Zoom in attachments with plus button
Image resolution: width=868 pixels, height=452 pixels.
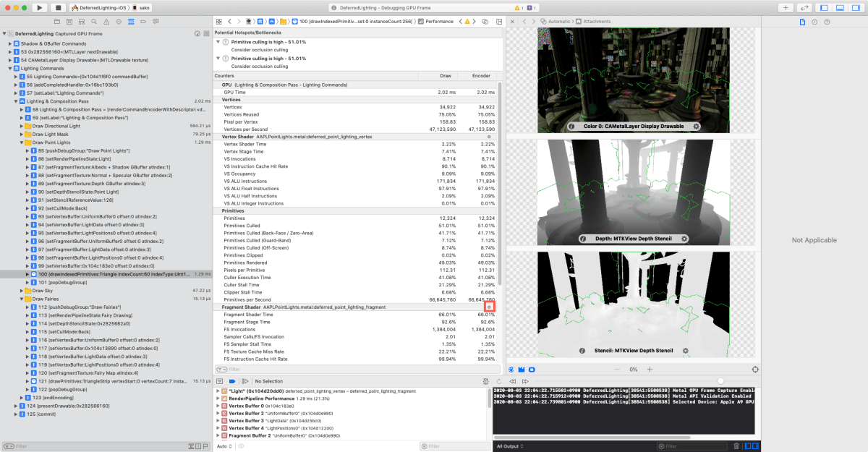tap(649, 369)
